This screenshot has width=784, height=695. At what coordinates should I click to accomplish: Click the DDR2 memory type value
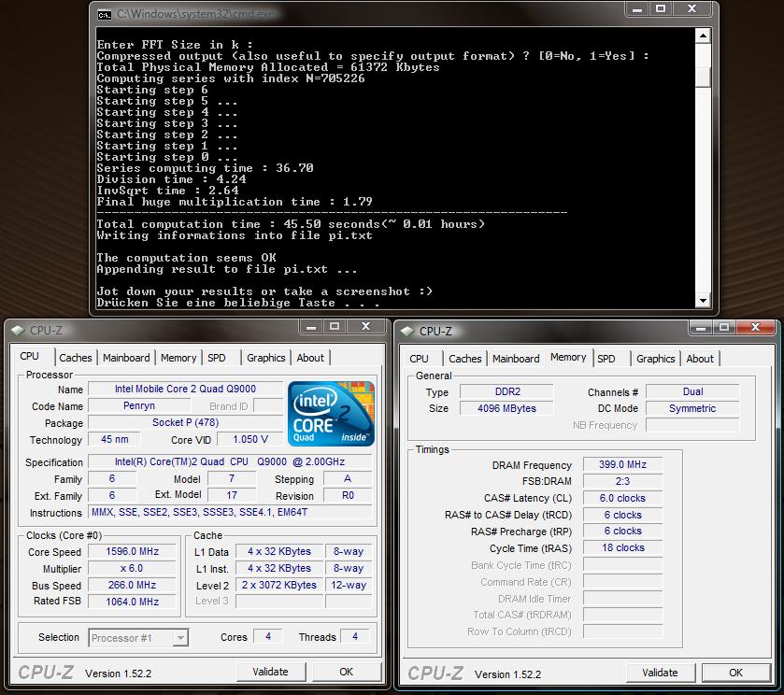507,392
